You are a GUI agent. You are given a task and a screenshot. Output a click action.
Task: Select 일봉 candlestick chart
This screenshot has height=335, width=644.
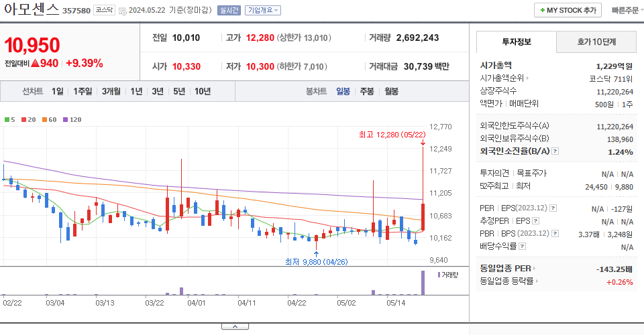tap(343, 91)
